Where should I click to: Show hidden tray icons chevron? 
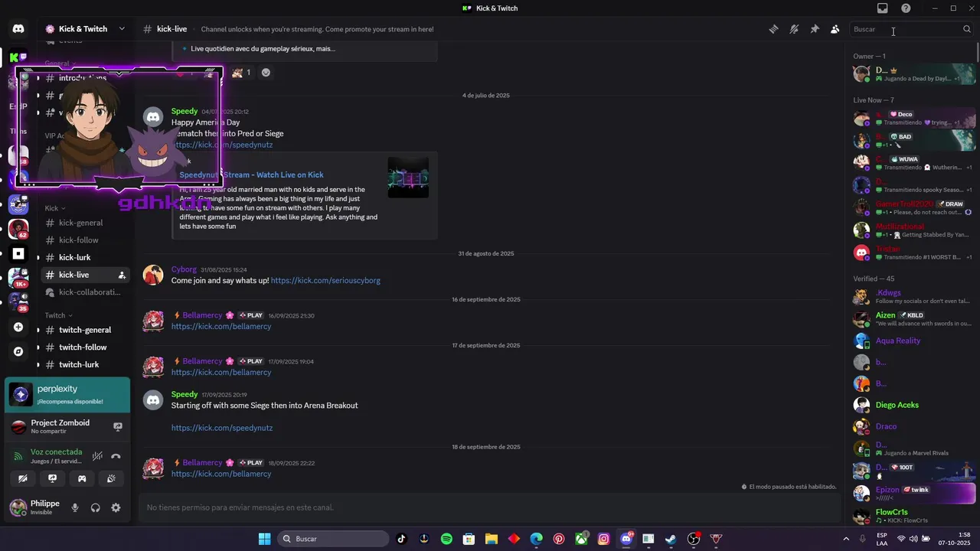(846, 539)
